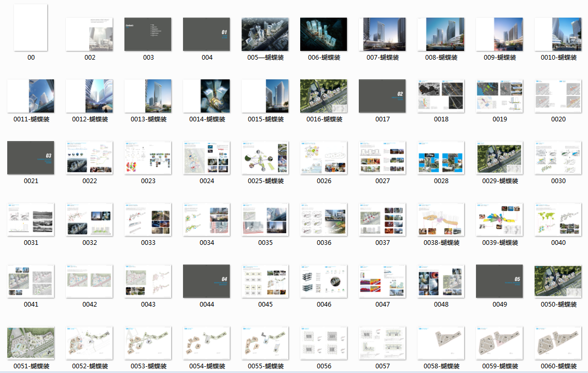Select thumbnail of file 007-蝴蝶装
The width and height of the screenshot is (588, 373).
(x=382, y=34)
